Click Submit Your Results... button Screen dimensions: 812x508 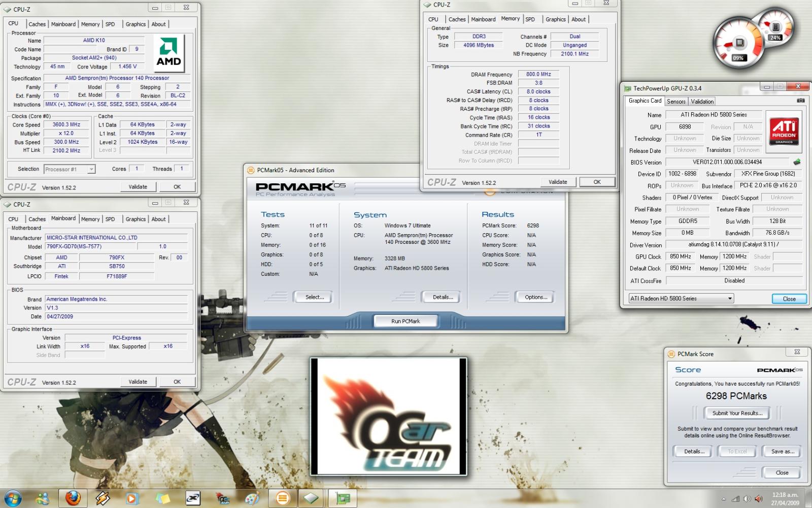(737, 413)
